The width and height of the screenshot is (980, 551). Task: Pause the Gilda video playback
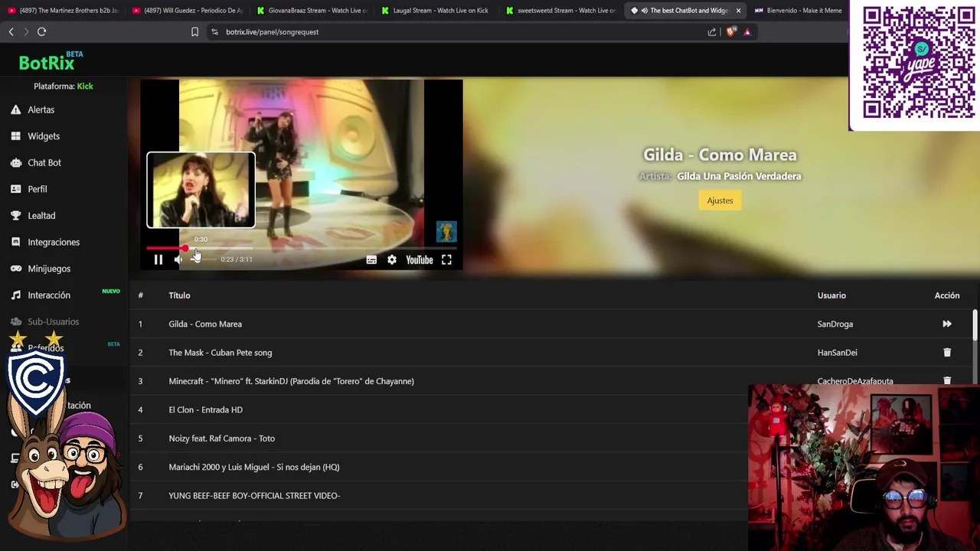coord(158,259)
